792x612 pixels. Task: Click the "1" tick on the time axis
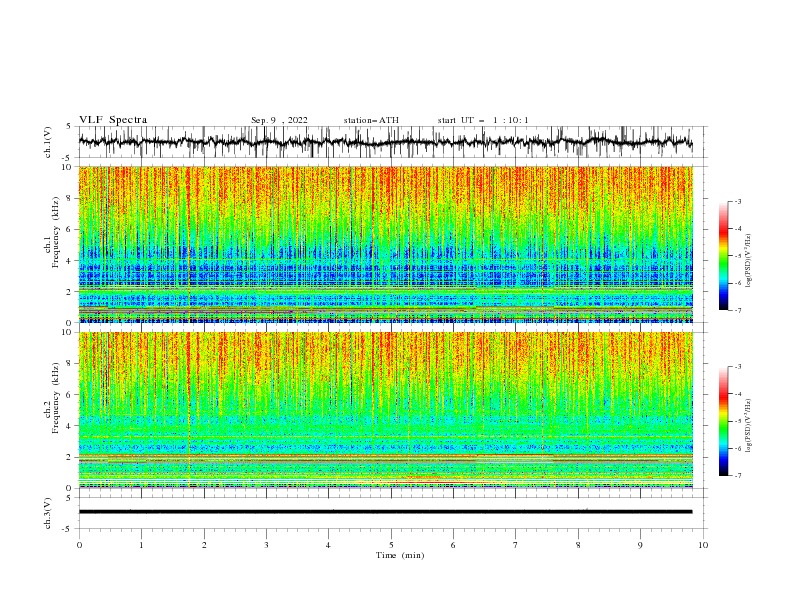click(141, 545)
